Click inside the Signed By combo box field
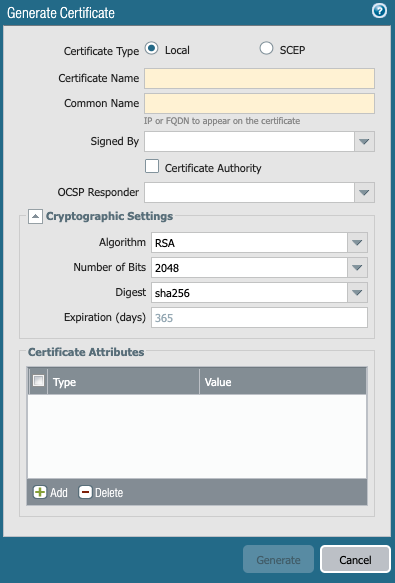 pyautogui.click(x=249, y=142)
